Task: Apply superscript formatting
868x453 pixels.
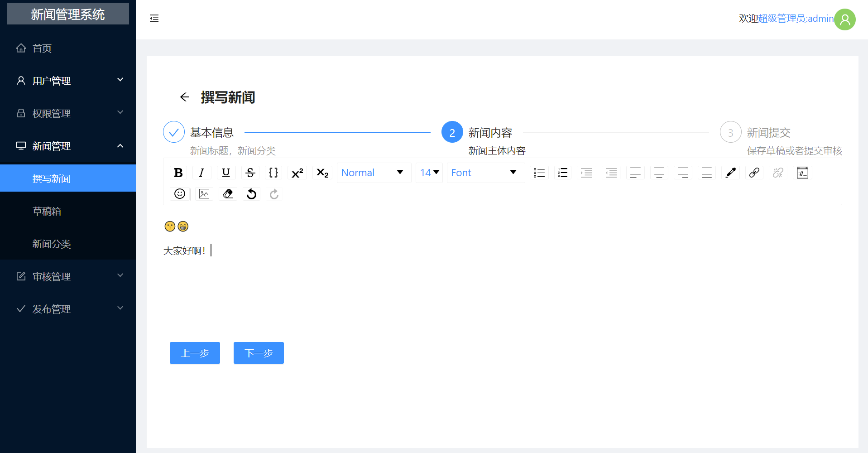Action: coord(297,173)
